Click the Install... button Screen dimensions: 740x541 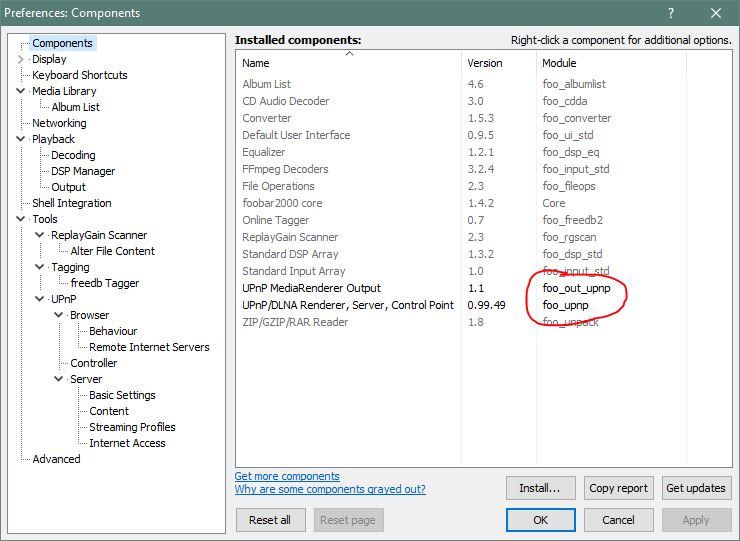pos(540,488)
